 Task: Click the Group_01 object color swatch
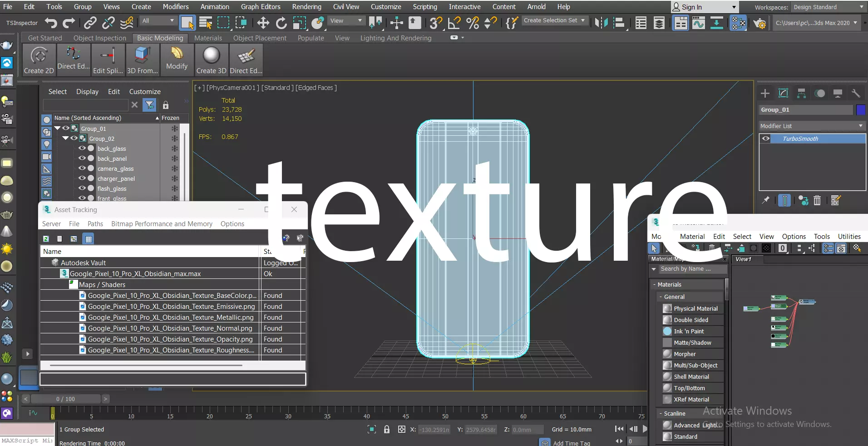click(861, 110)
